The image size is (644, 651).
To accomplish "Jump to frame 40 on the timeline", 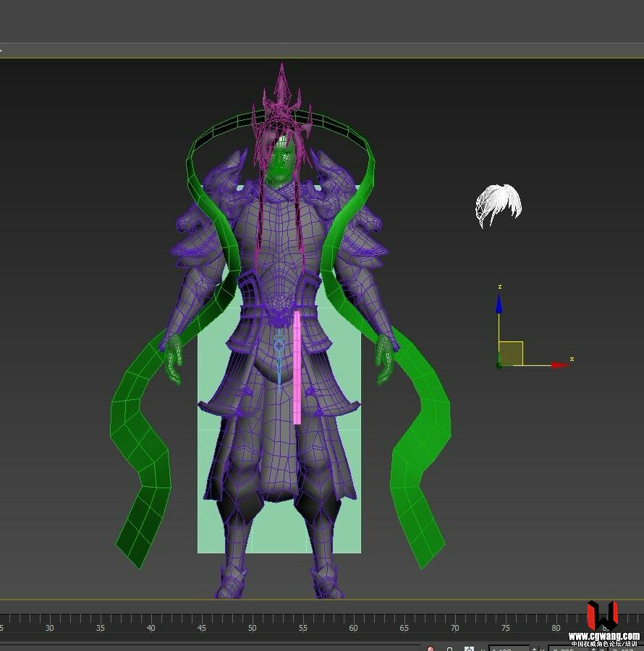I will 151,628.
